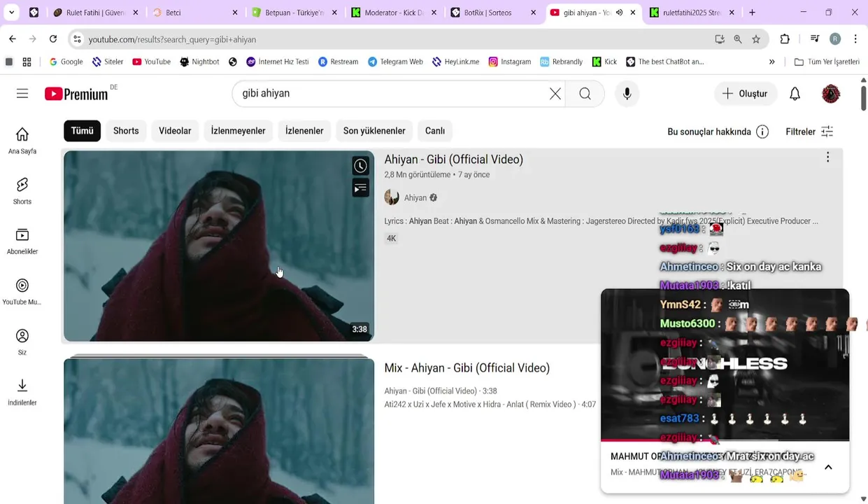Select the Son yüklenenler filter chip
Screen dimensions: 868x504
(374, 131)
